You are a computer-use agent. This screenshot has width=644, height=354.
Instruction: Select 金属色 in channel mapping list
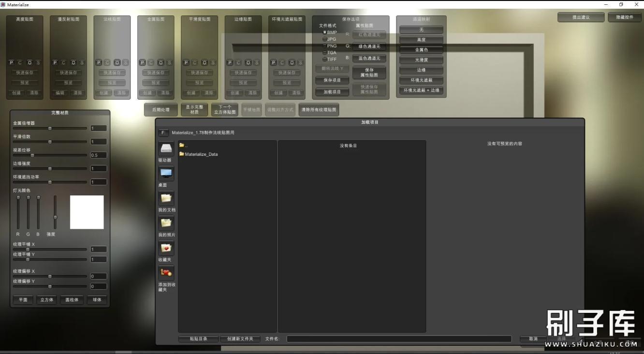click(x=421, y=50)
